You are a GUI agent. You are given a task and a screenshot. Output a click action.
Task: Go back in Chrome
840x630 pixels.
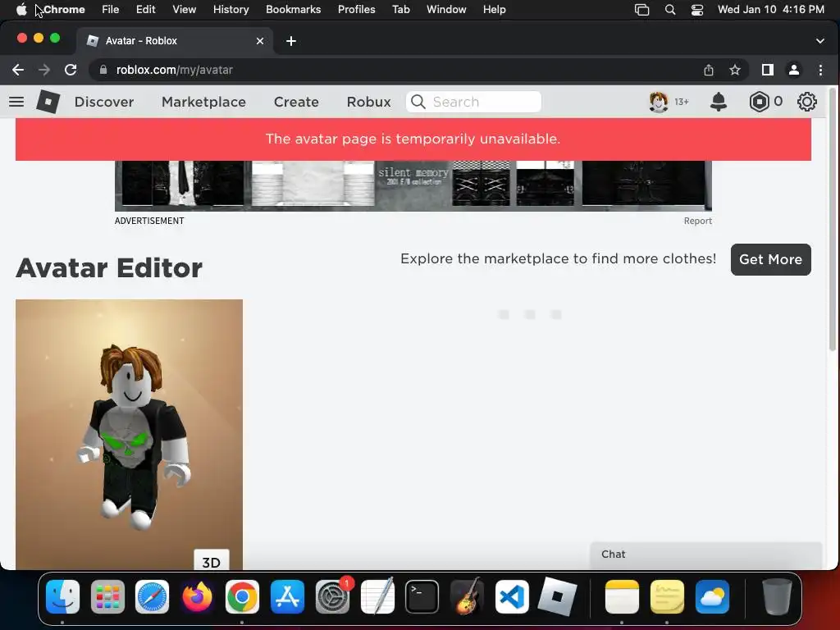18,70
